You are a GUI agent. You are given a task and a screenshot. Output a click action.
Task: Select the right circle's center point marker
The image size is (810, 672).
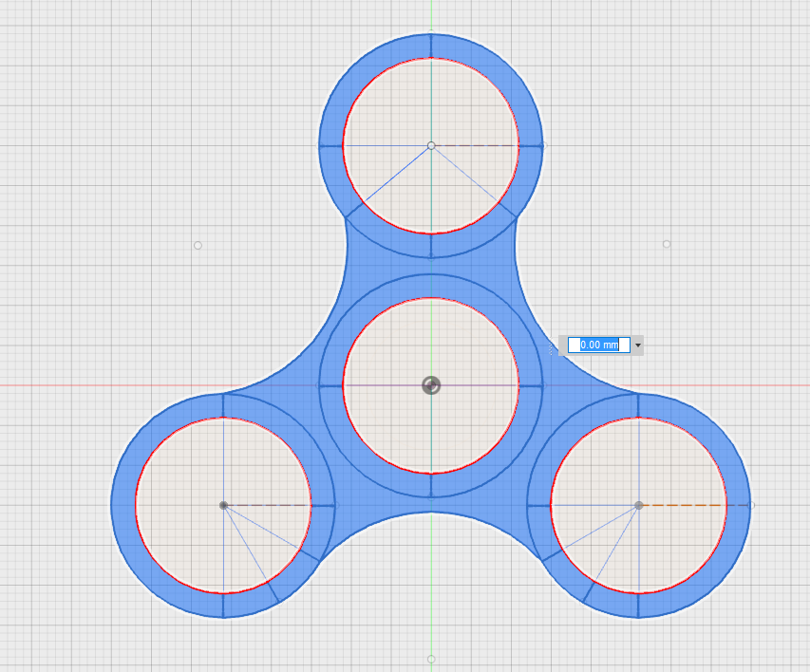(638, 505)
